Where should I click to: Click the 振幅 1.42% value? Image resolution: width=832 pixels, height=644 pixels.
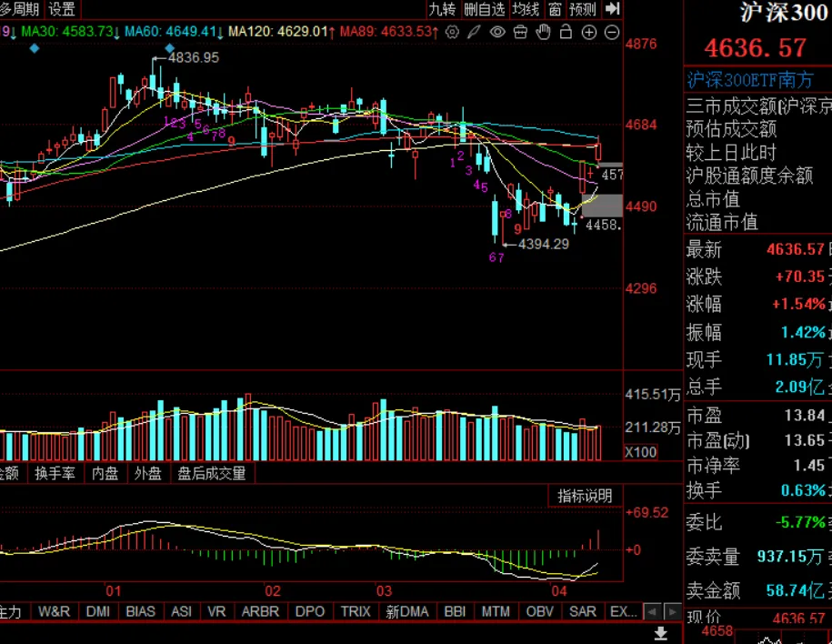click(803, 332)
